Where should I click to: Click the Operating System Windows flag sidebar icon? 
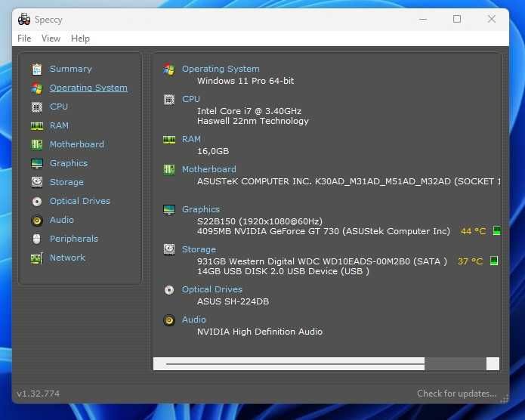pos(37,88)
